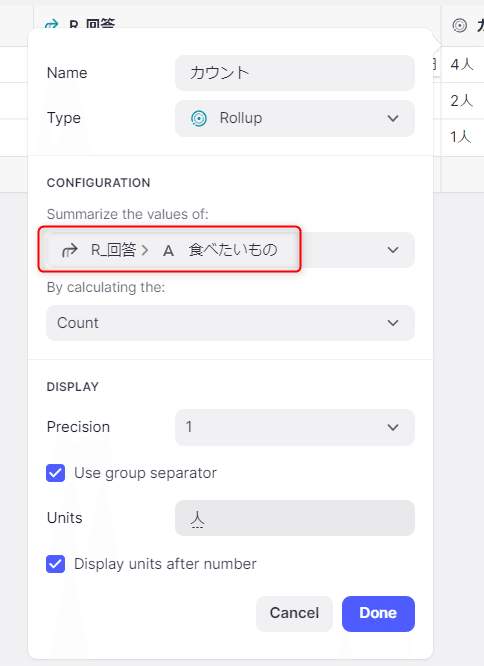This screenshot has height=666, width=484.
Task: Select the table cell showing 1人
Action: [x=463, y=137]
